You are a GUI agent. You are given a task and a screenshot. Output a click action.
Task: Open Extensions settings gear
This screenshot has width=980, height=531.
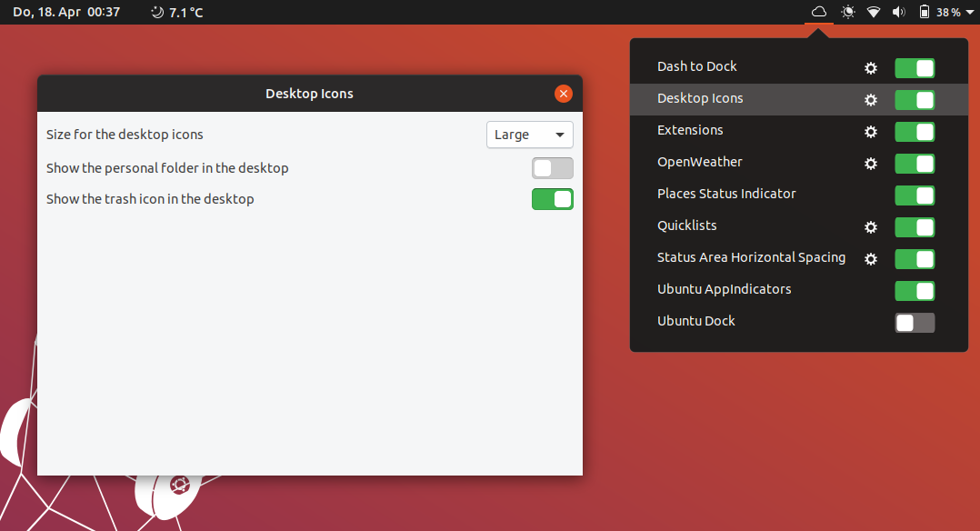[x=871, y=132]
